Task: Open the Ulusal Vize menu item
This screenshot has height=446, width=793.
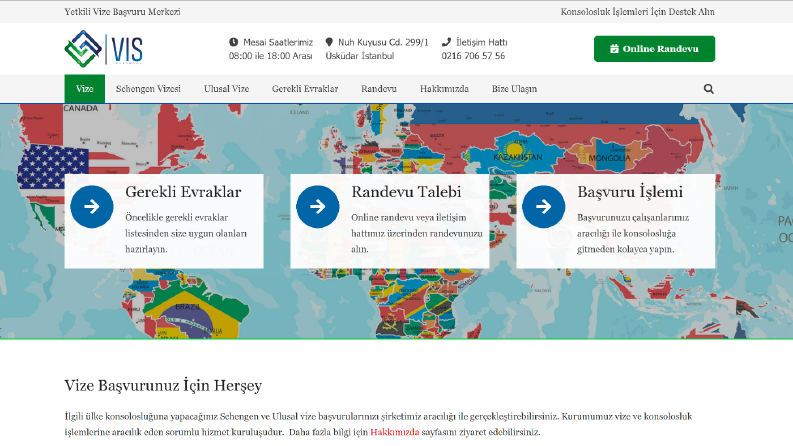Action: point(227,89)
